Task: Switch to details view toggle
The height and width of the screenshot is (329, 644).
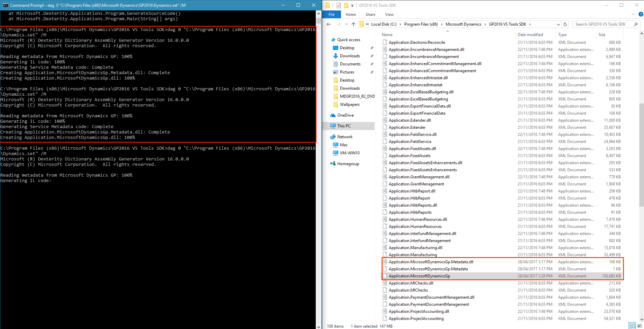Action: (632, 326)
